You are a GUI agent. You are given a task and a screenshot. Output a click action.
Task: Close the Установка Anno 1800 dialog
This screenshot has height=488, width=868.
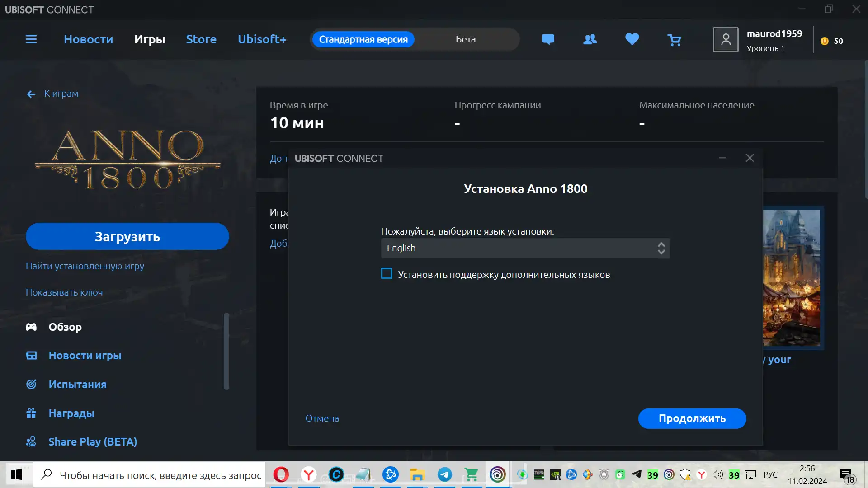coord(750,158)
